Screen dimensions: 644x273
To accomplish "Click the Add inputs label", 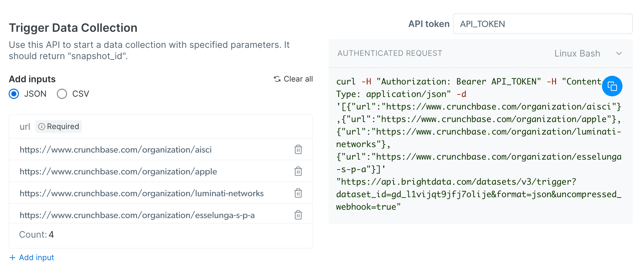I will point(32,79).
